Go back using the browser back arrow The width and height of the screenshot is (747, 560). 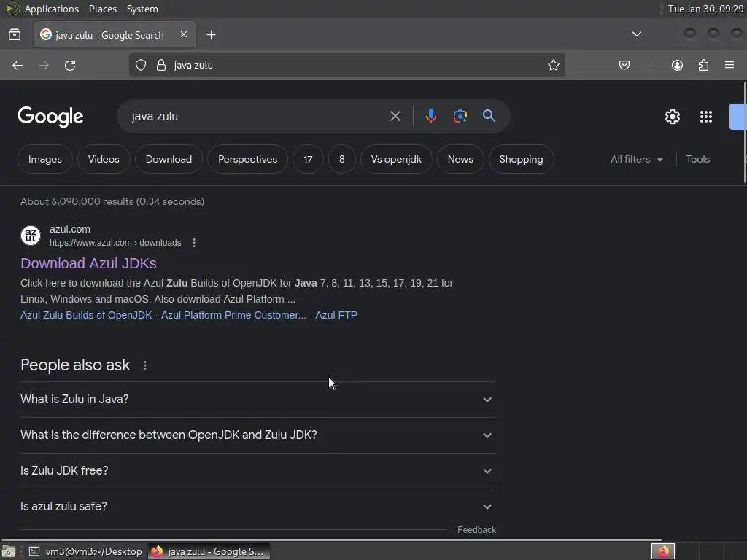18,65
